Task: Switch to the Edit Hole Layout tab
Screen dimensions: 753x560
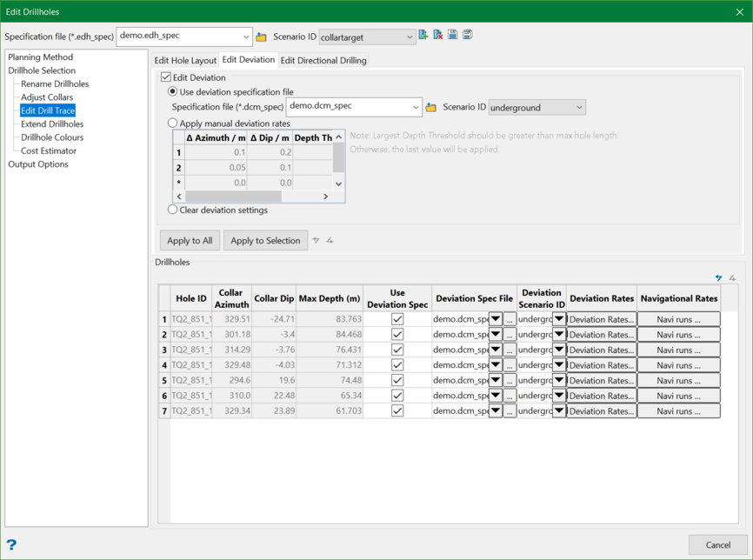Action: coord(185,61)
